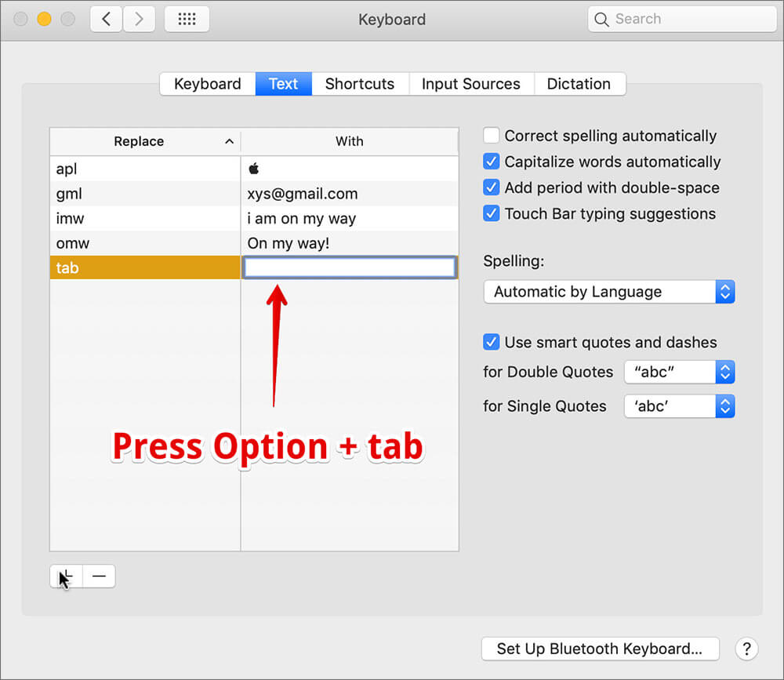Image resolution: width=784 pixels, height=680 pixels.
Task: Disable Touch Bar typing suggestions
Action: click(x=491, y=213)
